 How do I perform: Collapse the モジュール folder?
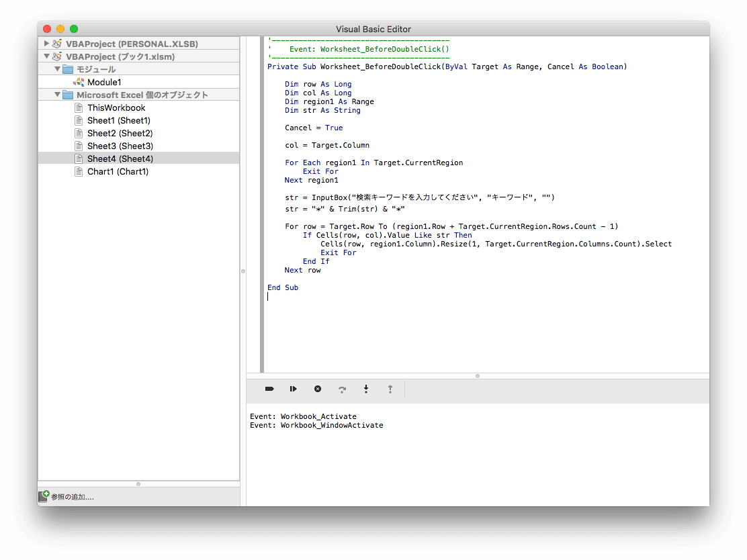click(x=57, y=69)
